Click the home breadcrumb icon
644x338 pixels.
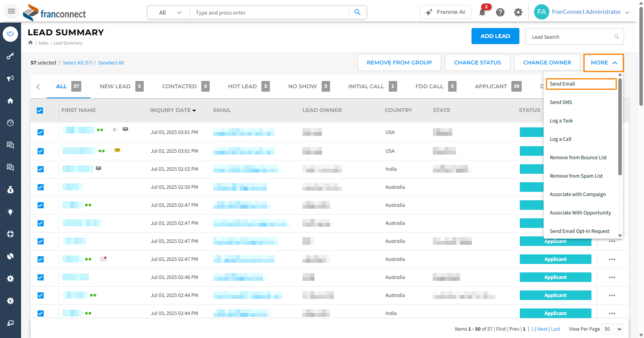coord(31,43)
